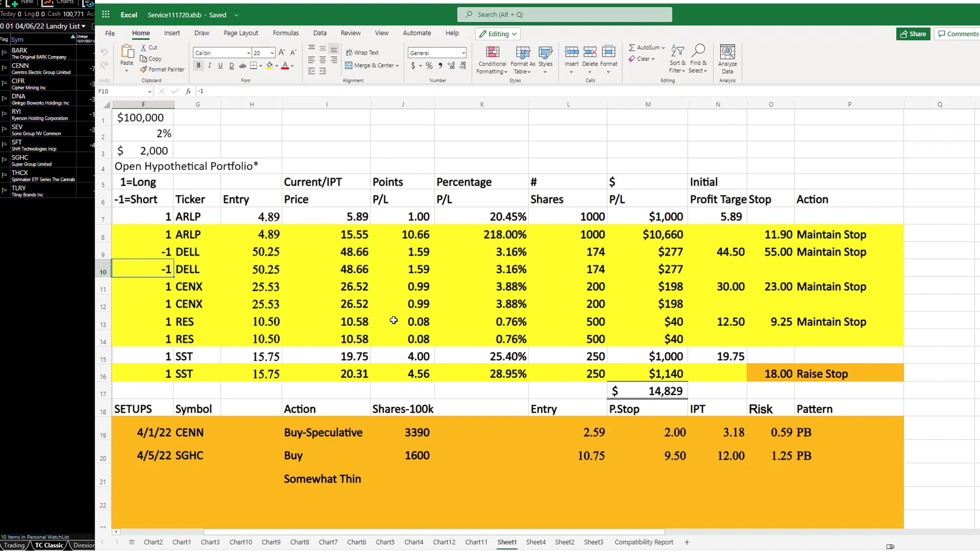
Task: Expand the Merge & Center options
Action: [x=397, y=66]
